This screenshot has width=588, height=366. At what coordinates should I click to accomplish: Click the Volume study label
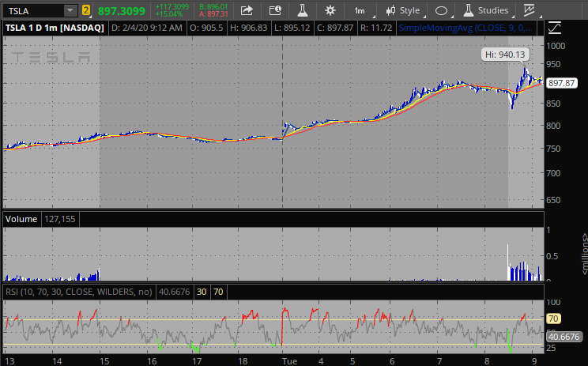(21, 219)
